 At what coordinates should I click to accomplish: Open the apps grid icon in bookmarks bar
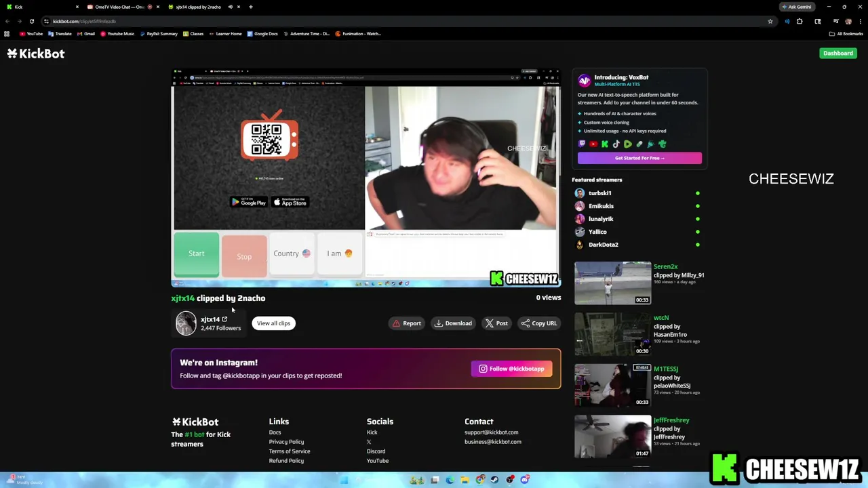(7, 33)
